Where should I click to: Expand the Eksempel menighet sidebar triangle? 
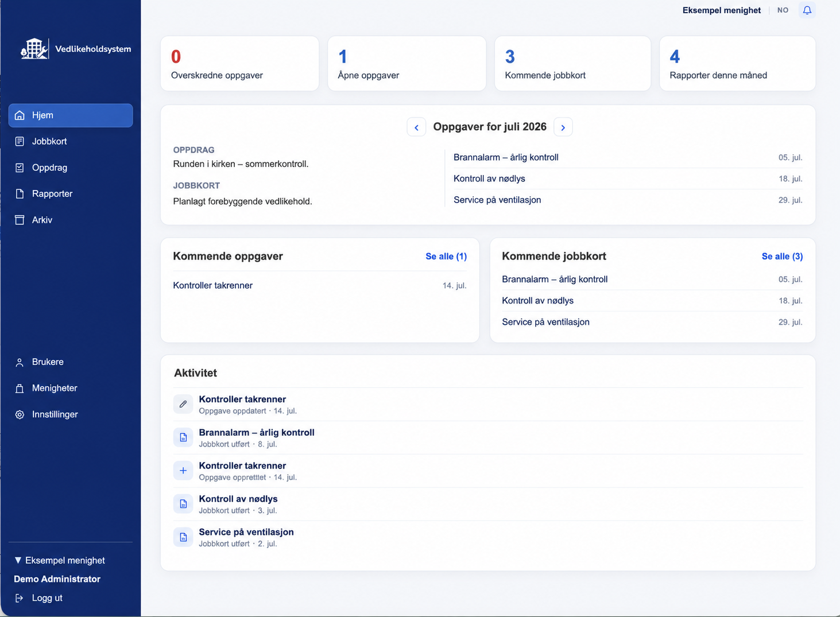[x=18, y=560]
